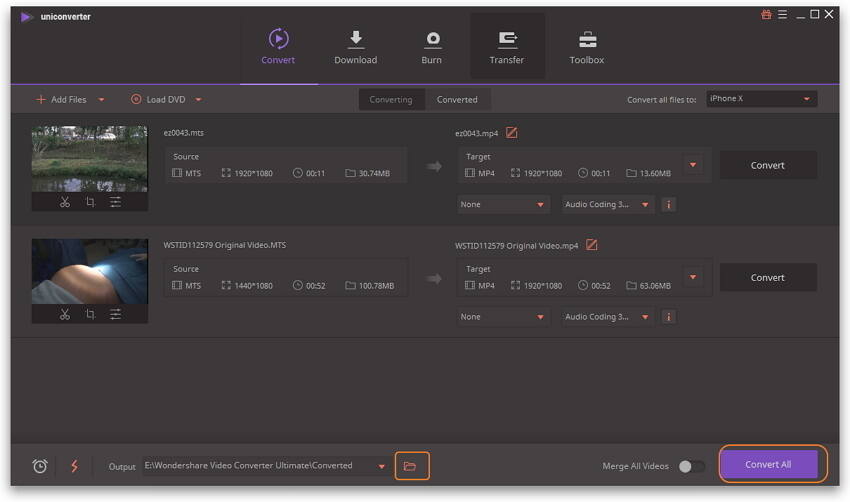850x502 pixels.
Task: Click the WSTID112579 Original Video thumbnail
Action: (89, 271)
